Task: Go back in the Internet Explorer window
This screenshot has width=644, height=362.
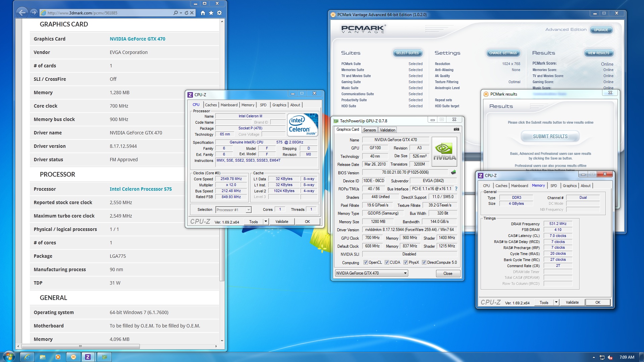Action: tap(22, 13)
